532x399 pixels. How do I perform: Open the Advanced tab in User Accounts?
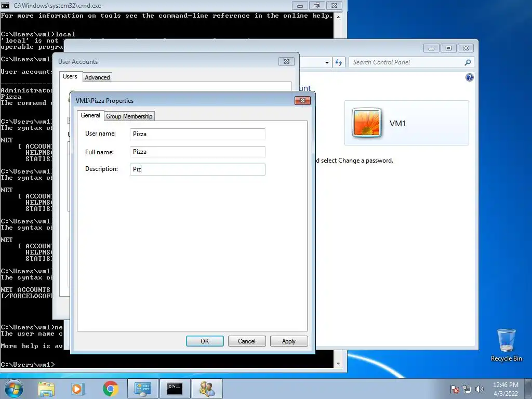[x=97, y=77]
